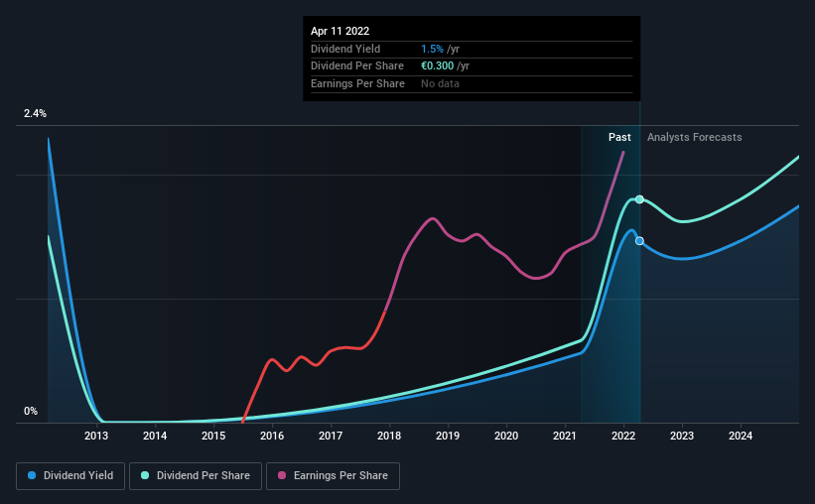This screenshot has height=504, width=815.
Task: Click the 2022 x-axis label
Action: tap(623, 436)
